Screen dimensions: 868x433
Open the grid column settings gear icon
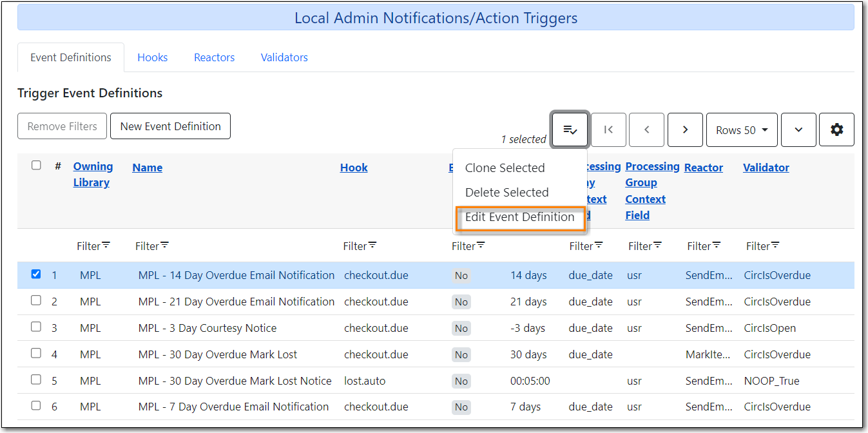(x=836, y=130)
